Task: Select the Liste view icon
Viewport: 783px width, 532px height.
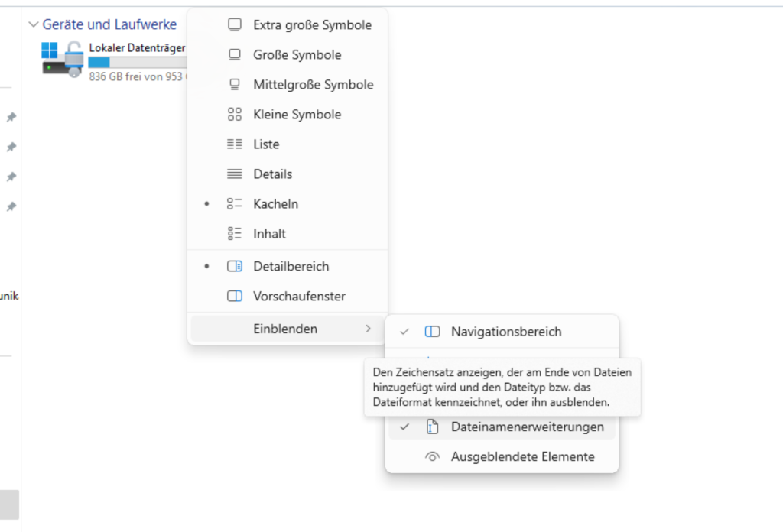Action: [x=234, y=144]
